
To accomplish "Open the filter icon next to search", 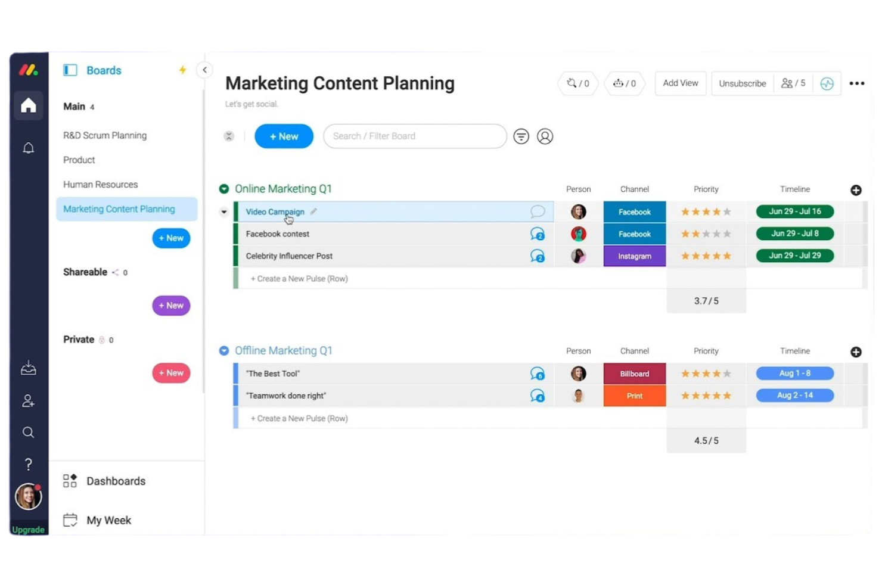I will [x=521, y=136].
